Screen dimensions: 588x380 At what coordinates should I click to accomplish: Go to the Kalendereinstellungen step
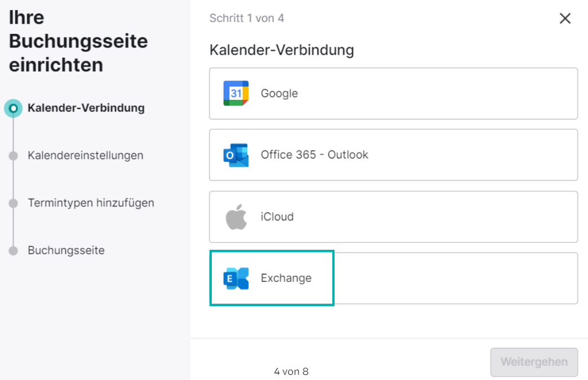coord(86,156)
